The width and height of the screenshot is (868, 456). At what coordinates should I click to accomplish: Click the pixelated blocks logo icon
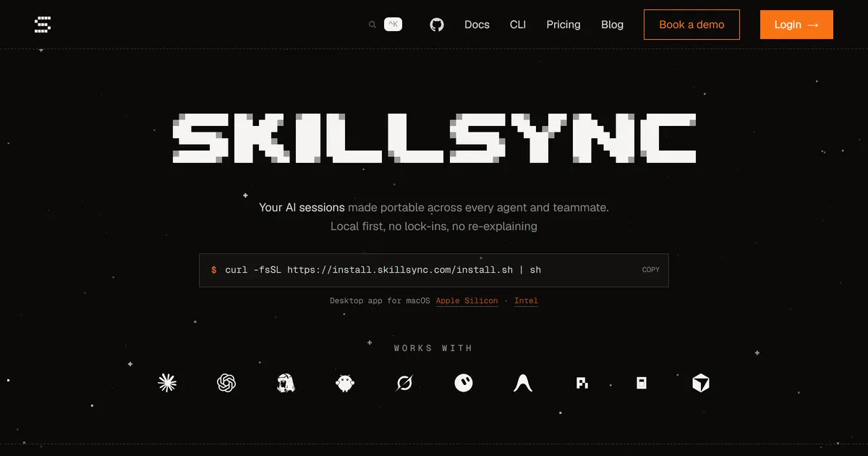point(582,383)
